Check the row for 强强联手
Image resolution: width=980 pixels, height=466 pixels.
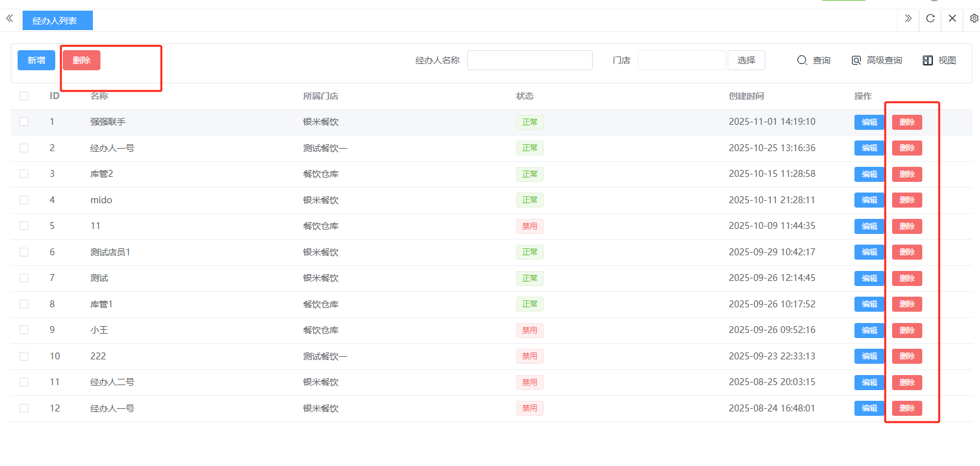click(x=24, y=122)
